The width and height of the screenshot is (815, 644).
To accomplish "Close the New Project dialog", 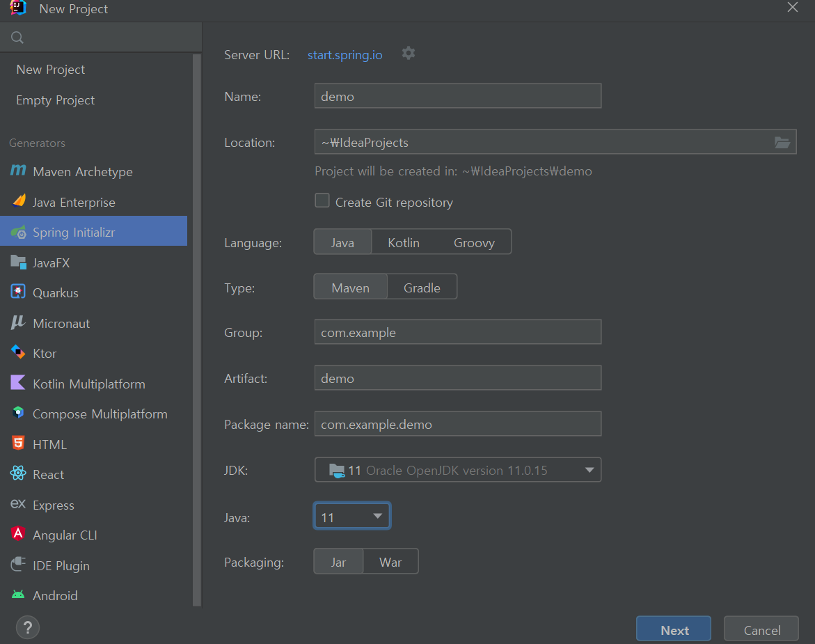I will [x=792, y=7].
